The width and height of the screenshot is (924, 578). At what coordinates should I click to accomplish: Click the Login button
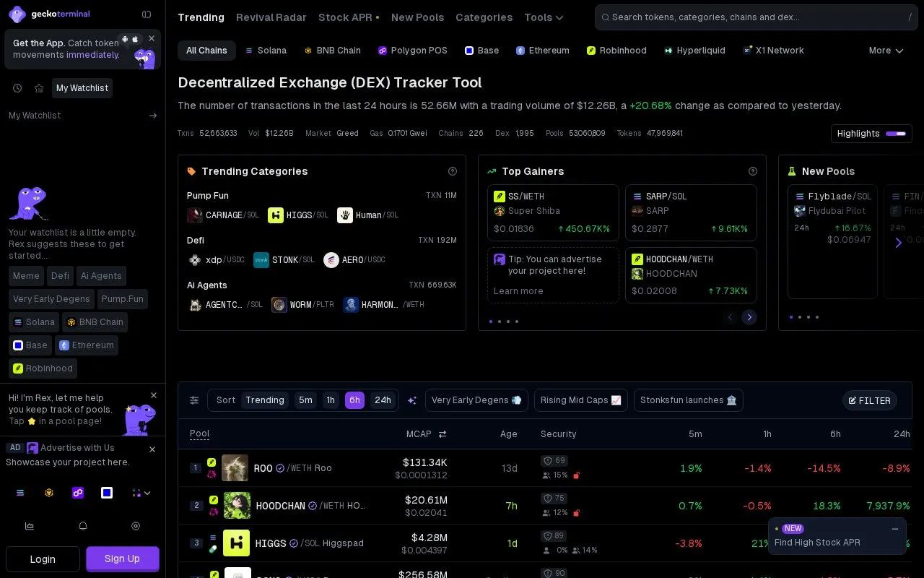click(43, 558)
